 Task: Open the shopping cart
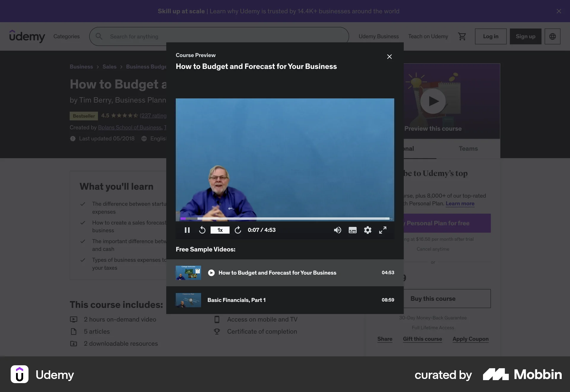[x=462, y=36]
